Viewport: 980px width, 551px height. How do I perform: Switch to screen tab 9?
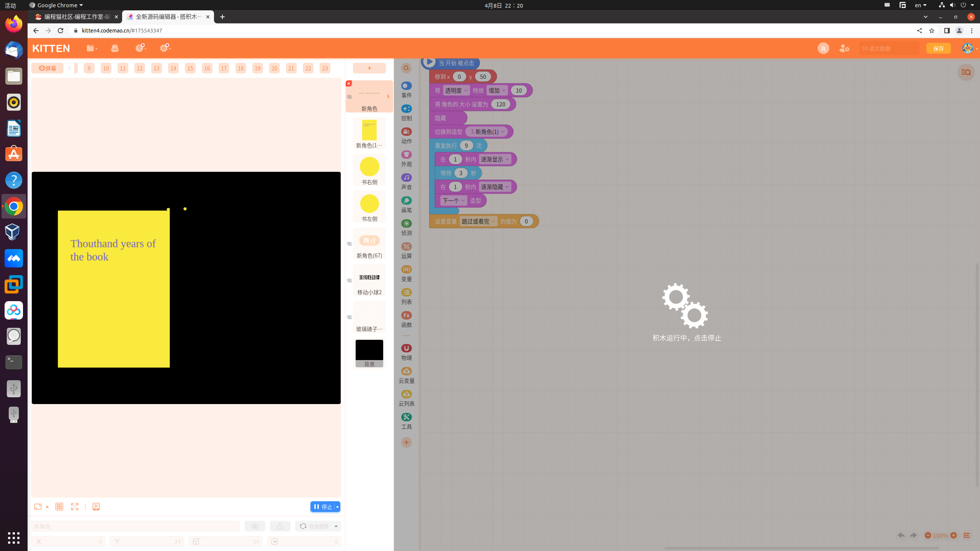[x=89, y=68]
